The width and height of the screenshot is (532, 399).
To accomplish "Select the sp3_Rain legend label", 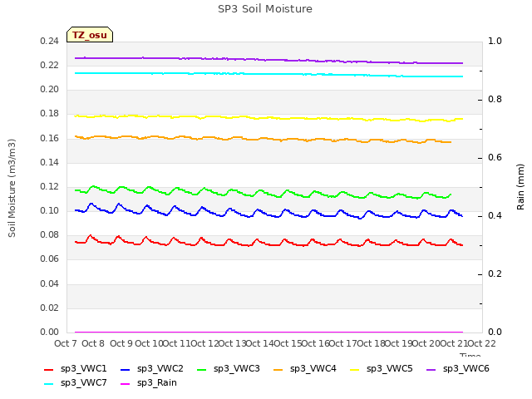I will 157,383.
